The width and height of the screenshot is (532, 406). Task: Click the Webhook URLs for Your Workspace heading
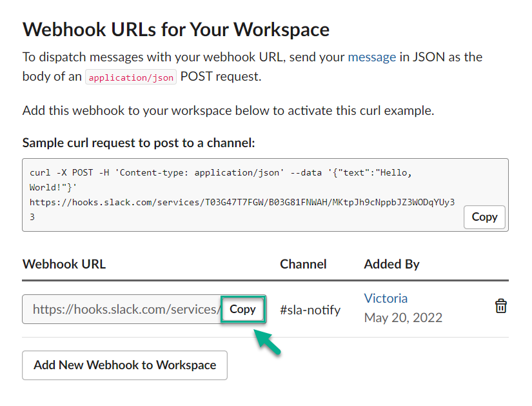(176, 30)
